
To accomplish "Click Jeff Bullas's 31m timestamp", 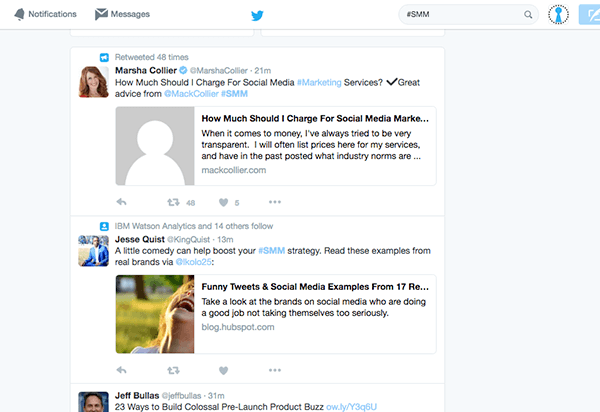I will click(216, 396).
